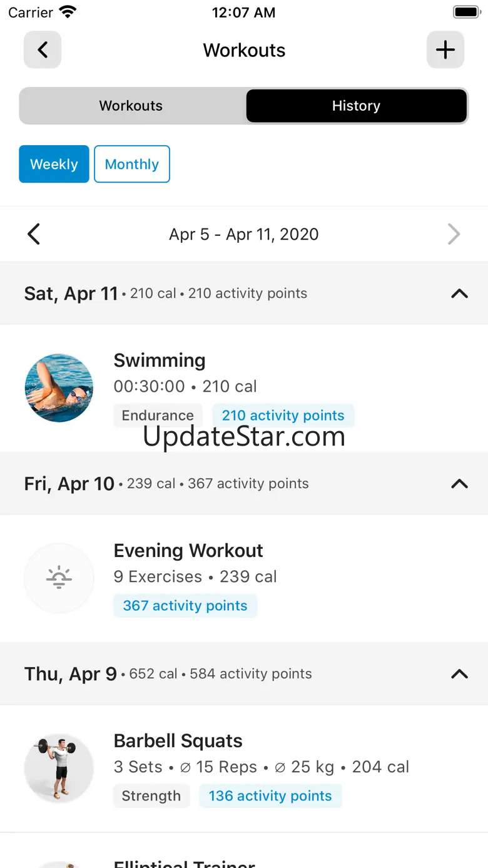Image resolution: width=488 pixels, height=868 pixels.
Task: Switch to the Workouts segment
Action: tap(131, 106)
